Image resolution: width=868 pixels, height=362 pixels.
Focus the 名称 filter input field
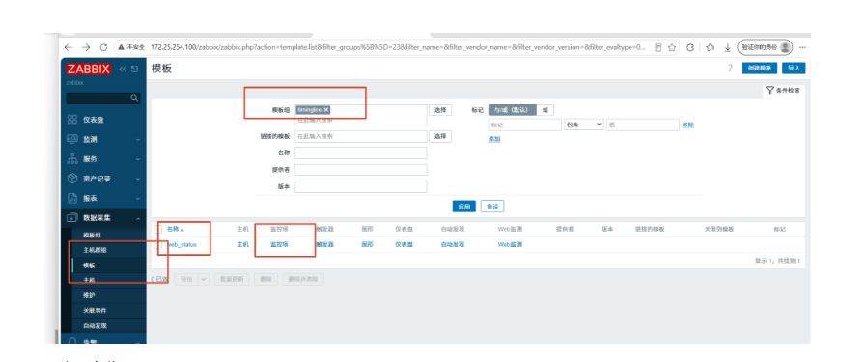(361, 153)
